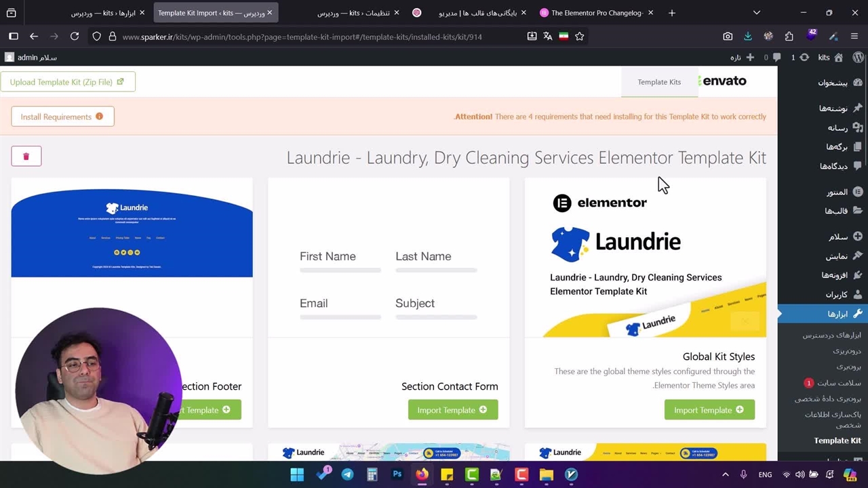Open the browser downloads icon

(747, 37)
